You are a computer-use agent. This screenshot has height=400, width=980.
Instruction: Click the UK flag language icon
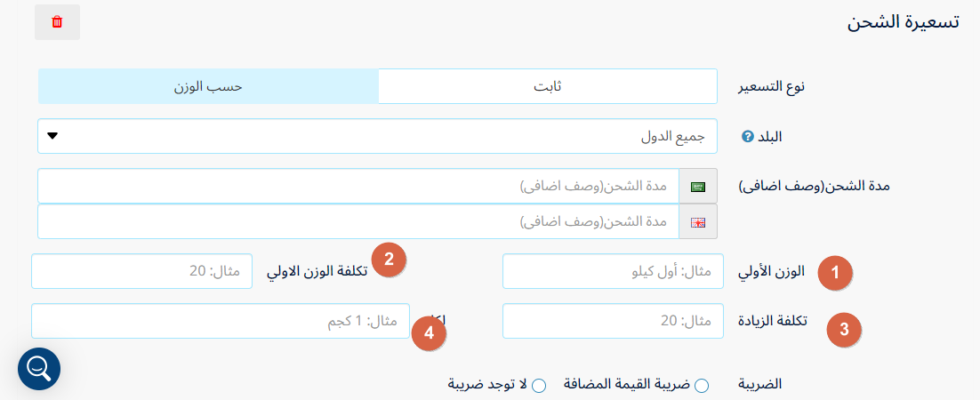tap(698, 222)
